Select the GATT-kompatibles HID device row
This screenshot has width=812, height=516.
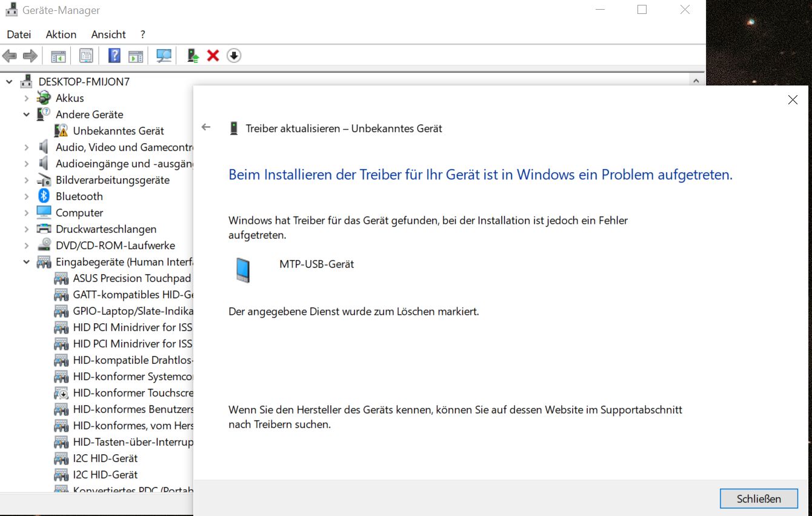tap(133, 294)
